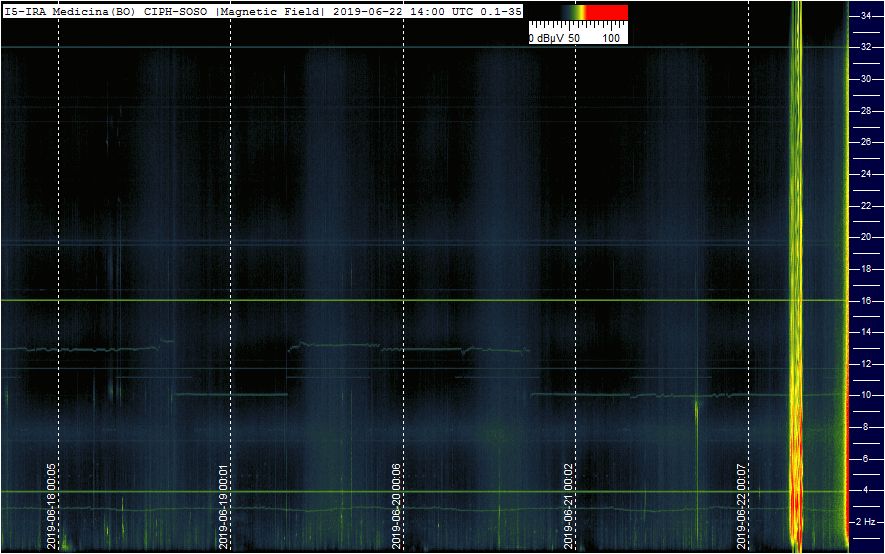
Task: Click the 32 frequency axis label
Action: [x=866, y=47]
